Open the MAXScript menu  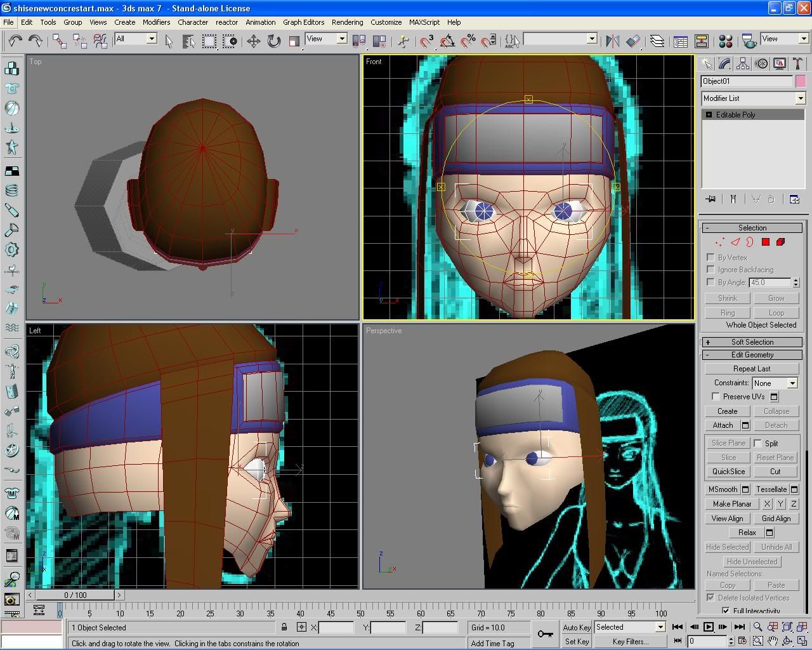coord(424,22)
